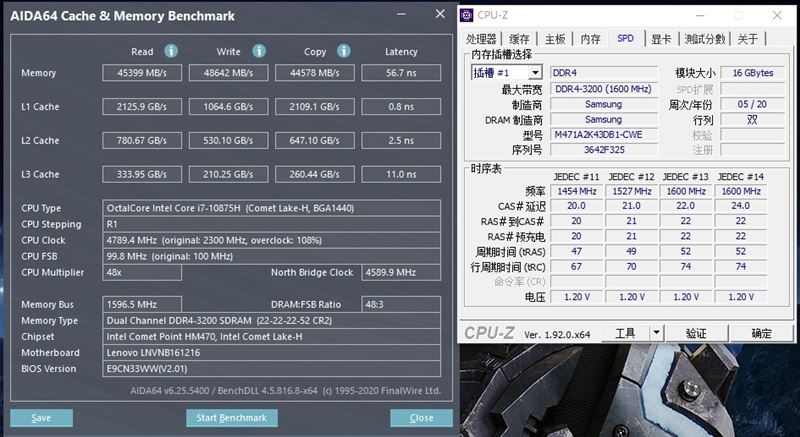Open the 关于 tab in CPU-Z
Screen dimensions: 800x437
tap(747, 39)
